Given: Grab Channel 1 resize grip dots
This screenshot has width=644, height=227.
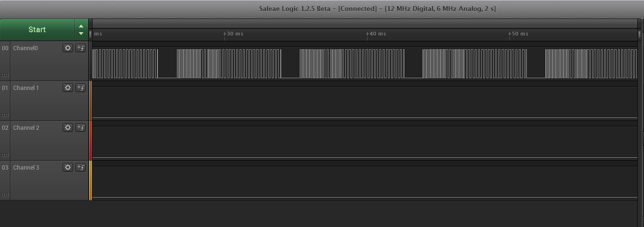Looking at the screenshot, I should [5, 115].
